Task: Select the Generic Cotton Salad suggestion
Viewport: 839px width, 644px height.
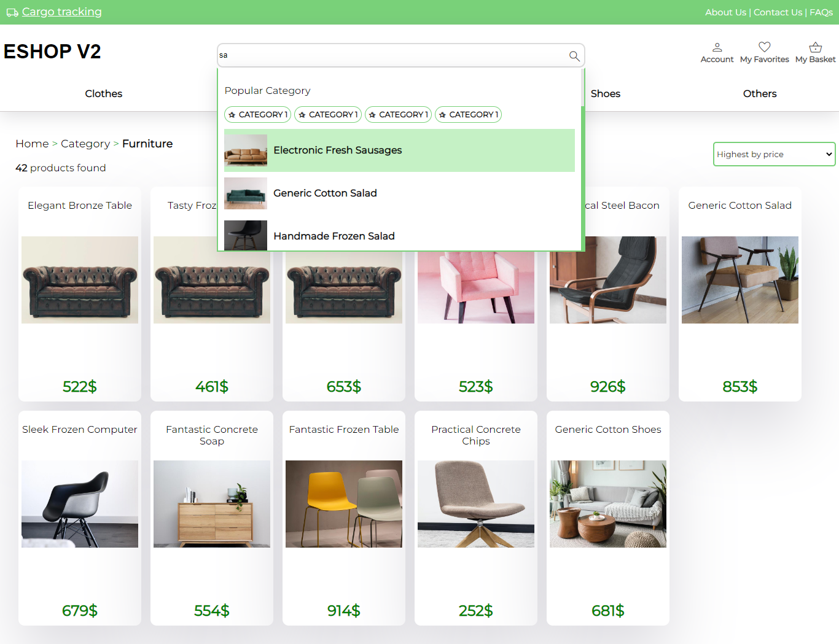Action: (399, 193)
